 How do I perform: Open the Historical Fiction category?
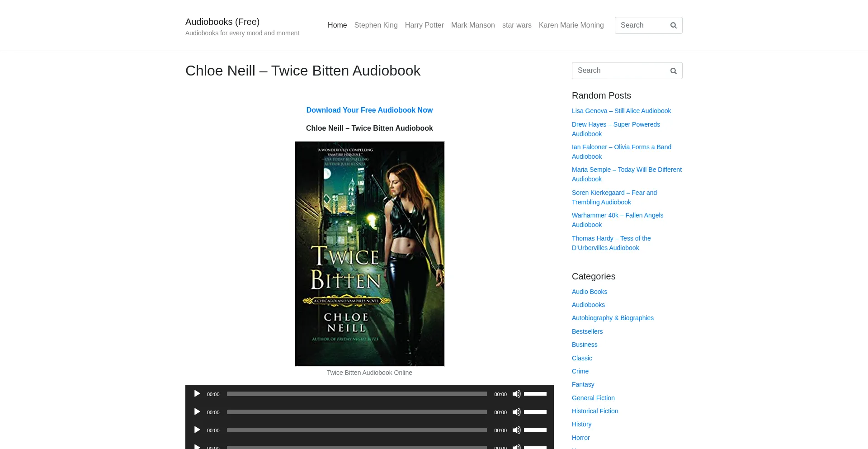[x=594, y=411]
